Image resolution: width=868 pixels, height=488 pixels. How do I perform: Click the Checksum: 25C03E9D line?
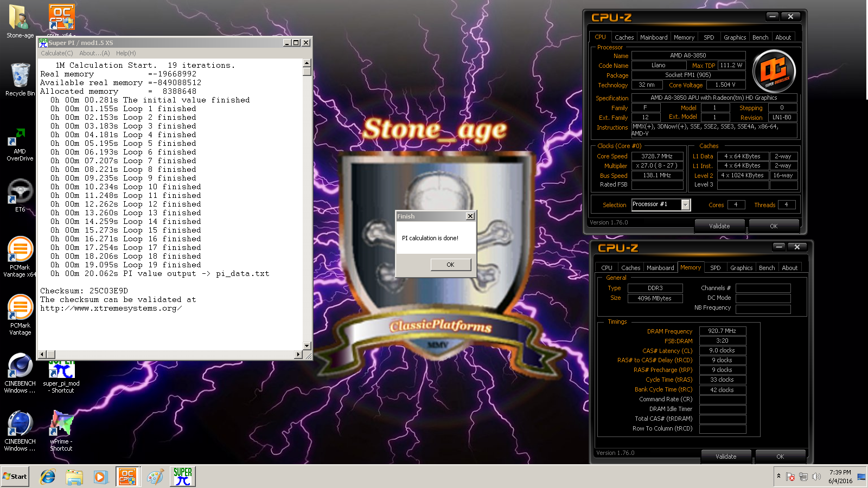click(84, 291)
